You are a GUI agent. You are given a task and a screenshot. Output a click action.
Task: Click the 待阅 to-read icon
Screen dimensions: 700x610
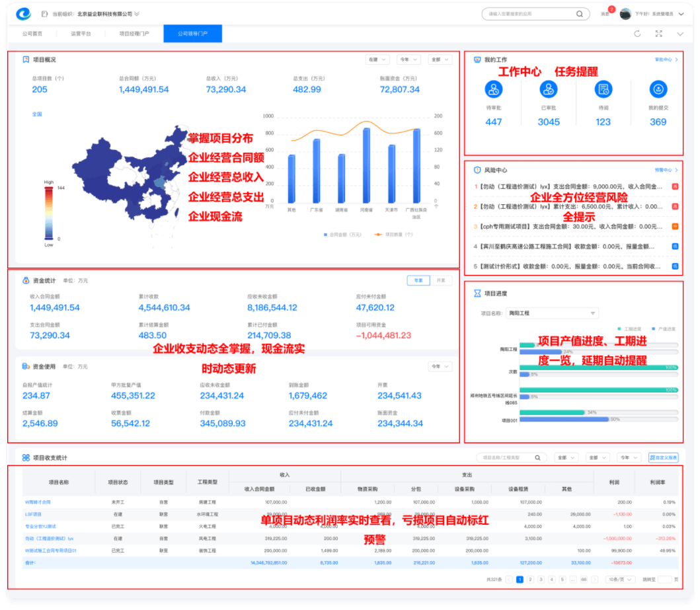tap(603, 89)
